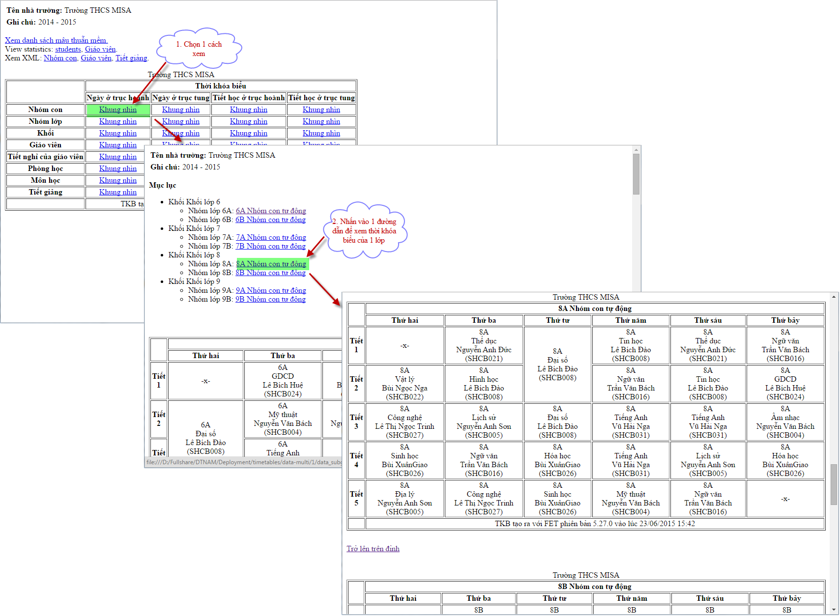Screen dimensions: 840x616
Task: Click scroll down arrow of 8A timetable window
Action: [834, 611]
